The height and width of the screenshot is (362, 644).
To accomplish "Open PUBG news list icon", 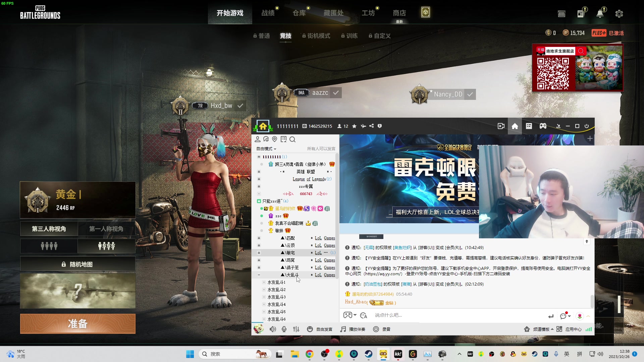I will click(x=581, y=14).
